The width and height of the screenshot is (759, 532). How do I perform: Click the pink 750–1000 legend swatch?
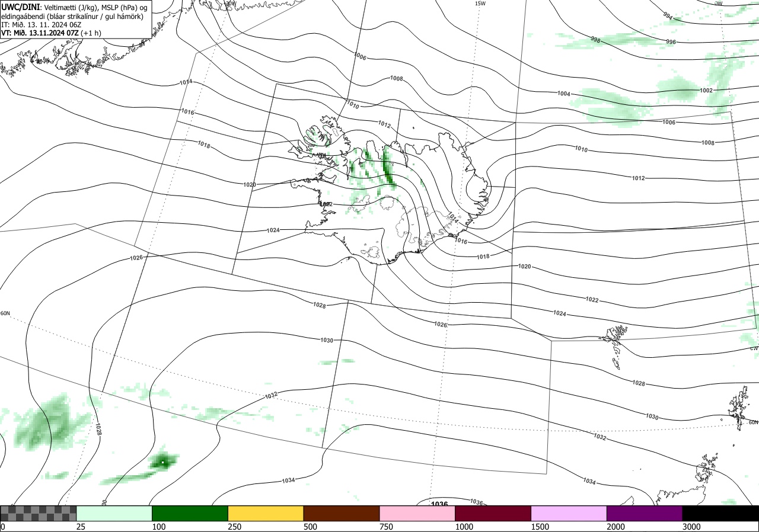point(417,513)
